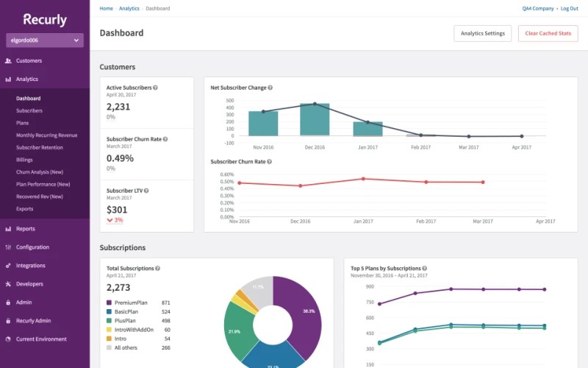588x368 pixels.
Task: Open Recovered Rev (New) page
Action: (40, 197)
